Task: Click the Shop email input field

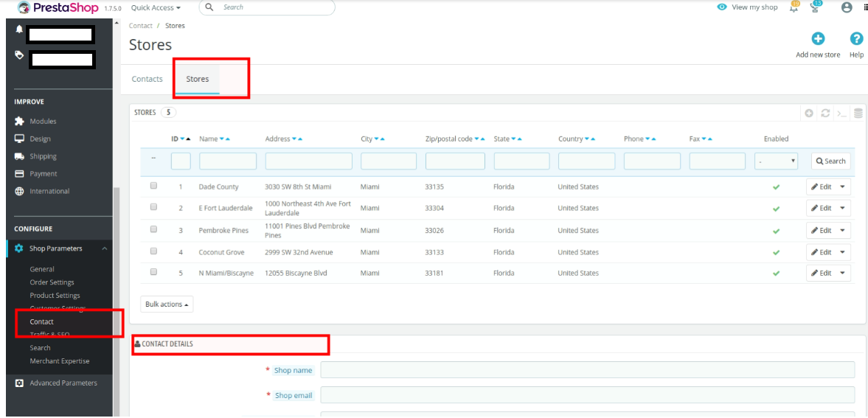Action: click(587, 395)
